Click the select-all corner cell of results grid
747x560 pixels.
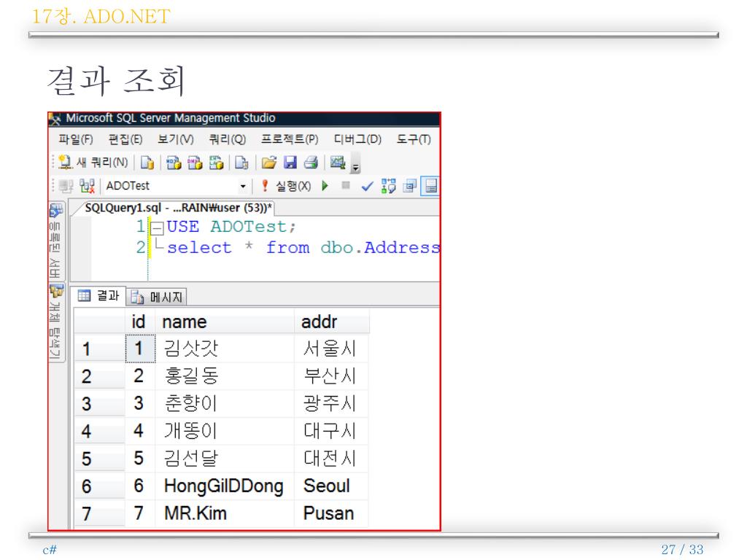[99, 322]
